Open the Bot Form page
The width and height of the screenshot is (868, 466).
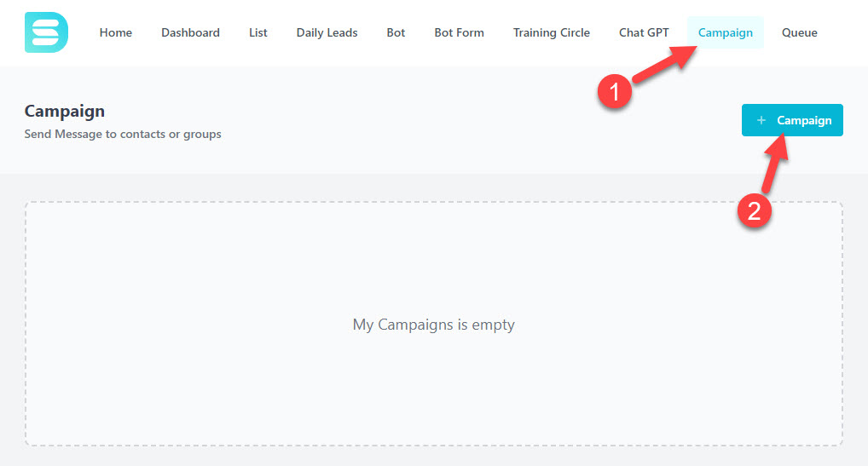(x=459, y=32)
